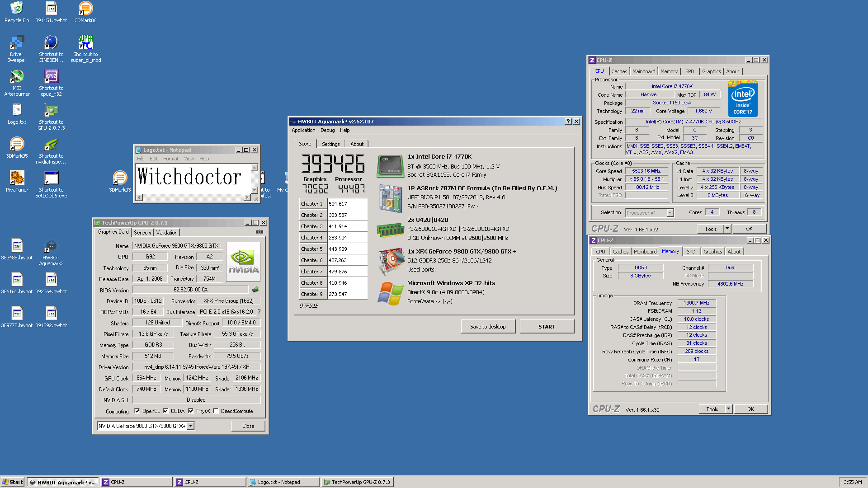Viewport: 868px width, 488px height.
Task: Click OK in upper CPU-Z window
Action: click(x=749, y=229)
